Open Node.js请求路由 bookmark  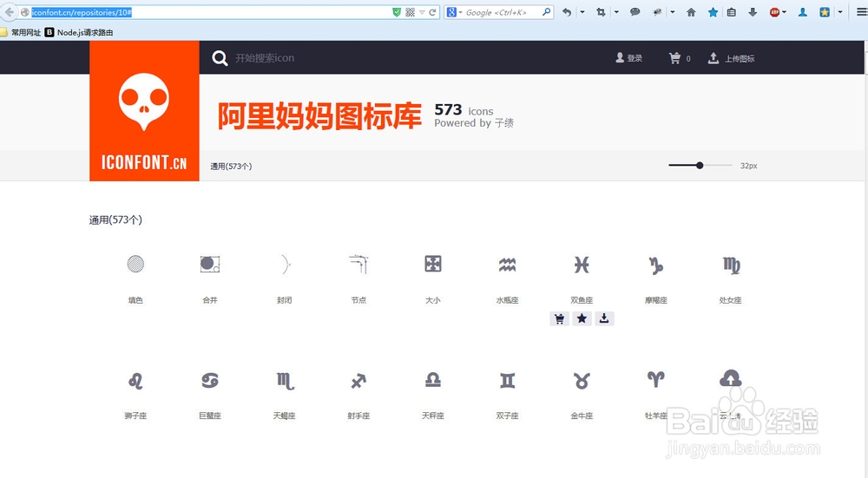click(79, 33)
